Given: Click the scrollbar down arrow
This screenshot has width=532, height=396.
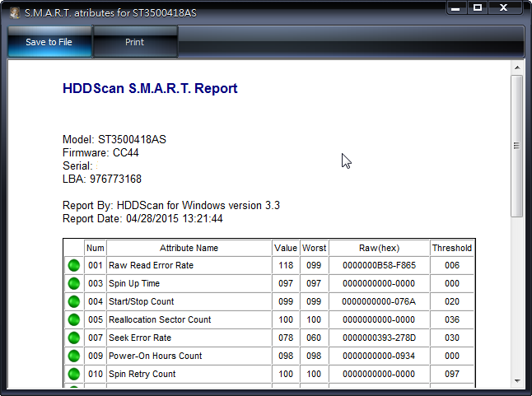Looking at the screenshot, I should (516, 379).
